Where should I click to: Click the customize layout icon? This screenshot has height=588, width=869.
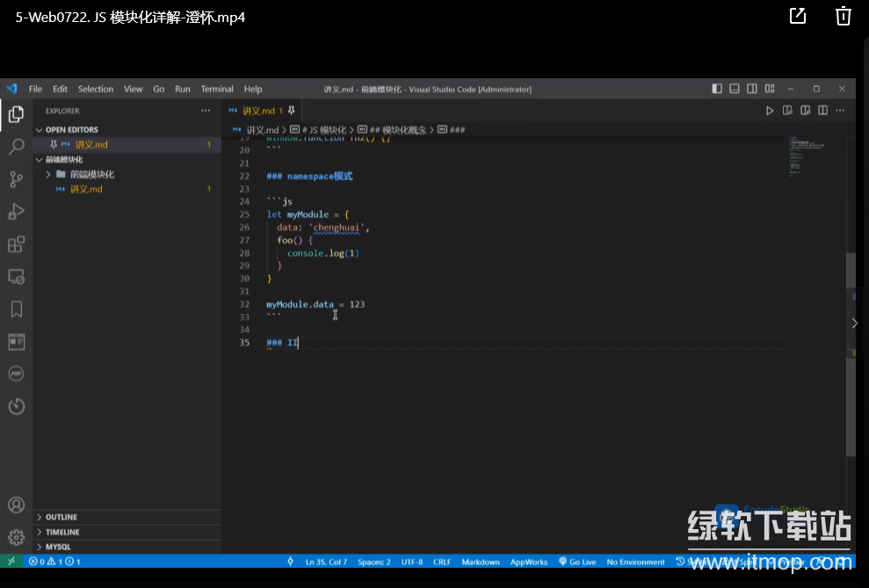[x=770, y=89]
